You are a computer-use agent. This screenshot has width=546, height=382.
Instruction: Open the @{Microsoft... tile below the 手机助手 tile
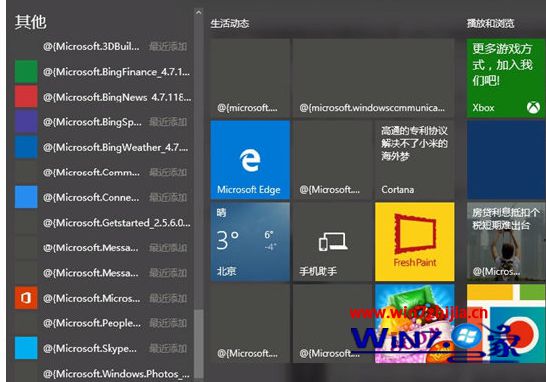point(332,323)
